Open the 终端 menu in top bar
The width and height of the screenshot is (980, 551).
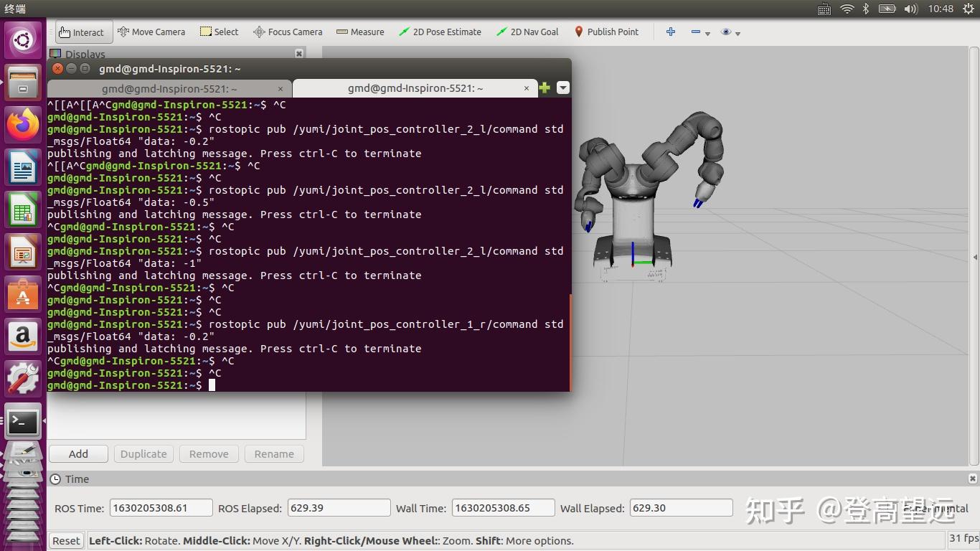tap(14, 9)
